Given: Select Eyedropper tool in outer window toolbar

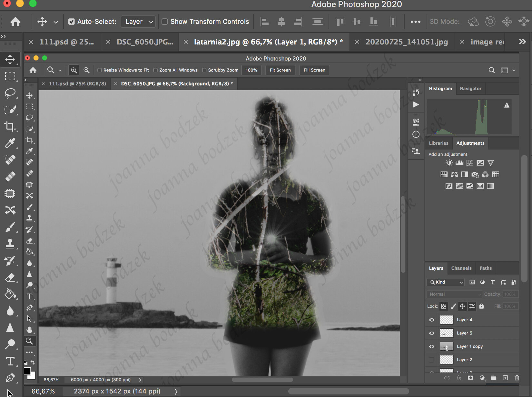Looking at the screenshot, I should pyautogui.click(x=10, y=143).
